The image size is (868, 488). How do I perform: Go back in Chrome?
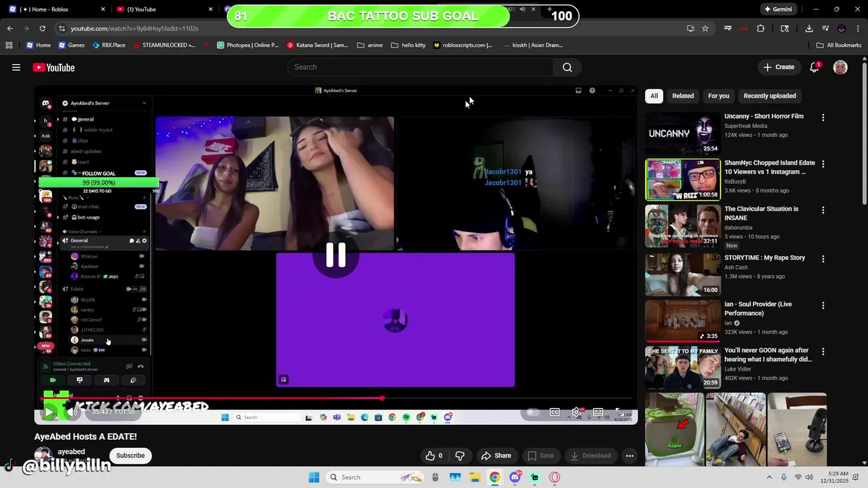click(9, 28)
